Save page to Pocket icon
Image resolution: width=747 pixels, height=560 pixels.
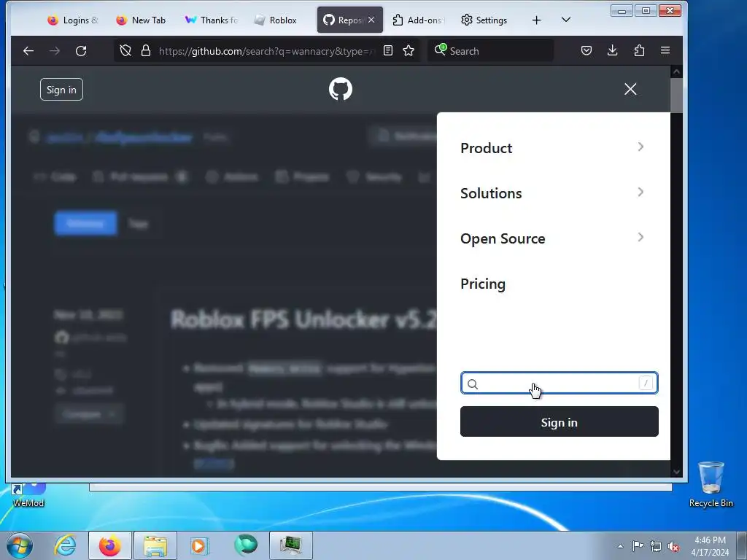(587, 50)
